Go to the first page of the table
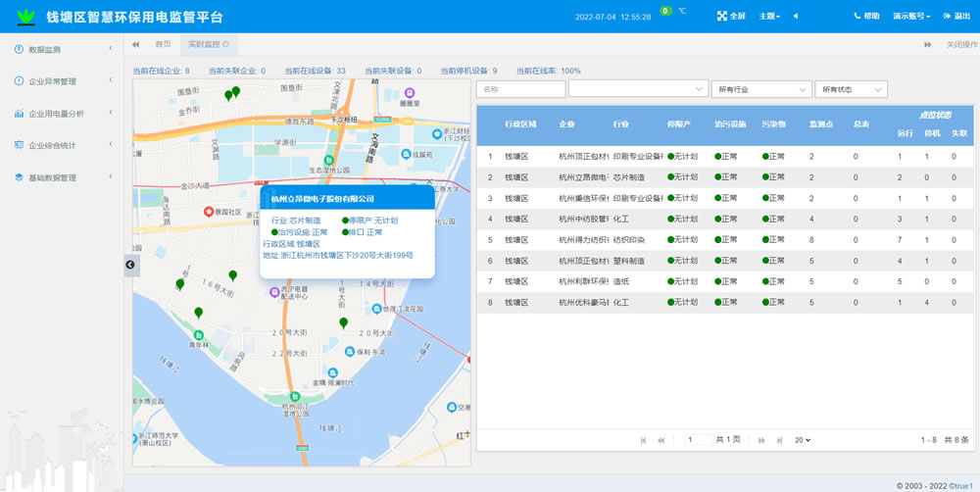The image size is (980, 492). (x=644, y=440)
